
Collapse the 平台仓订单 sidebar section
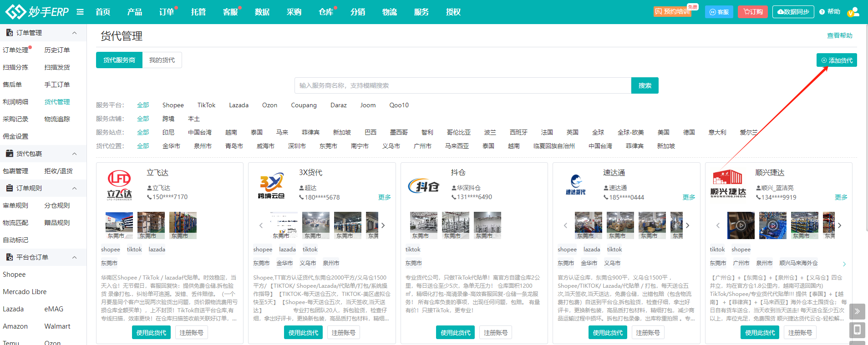click(x=75, y=257)
